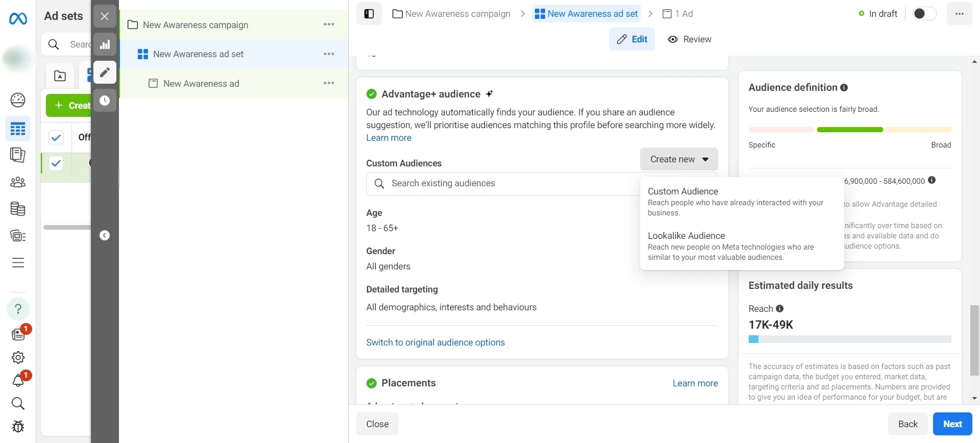Open the billing coins stack icon
Viewport: 980px width, 443px height.
pos(18,209)
